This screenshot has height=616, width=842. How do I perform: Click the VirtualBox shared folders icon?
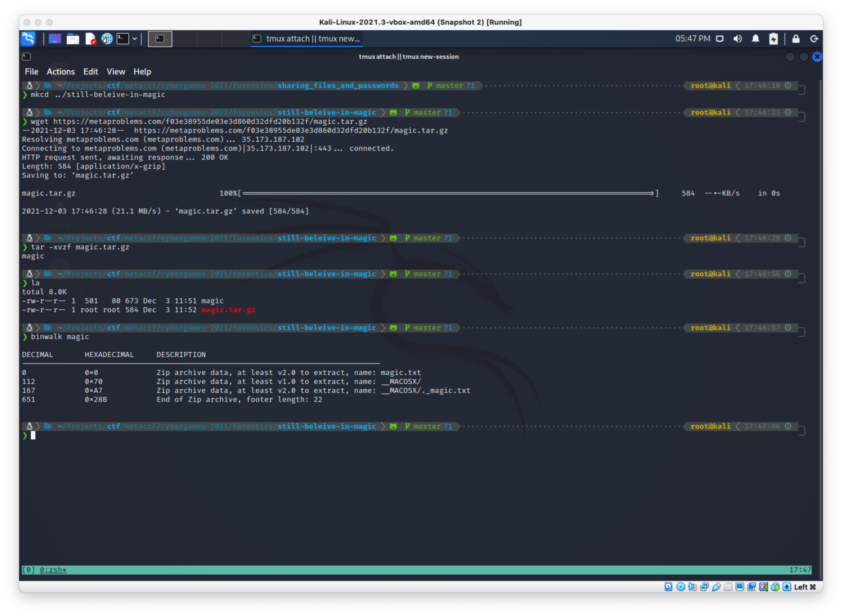[x=728, y=587]
